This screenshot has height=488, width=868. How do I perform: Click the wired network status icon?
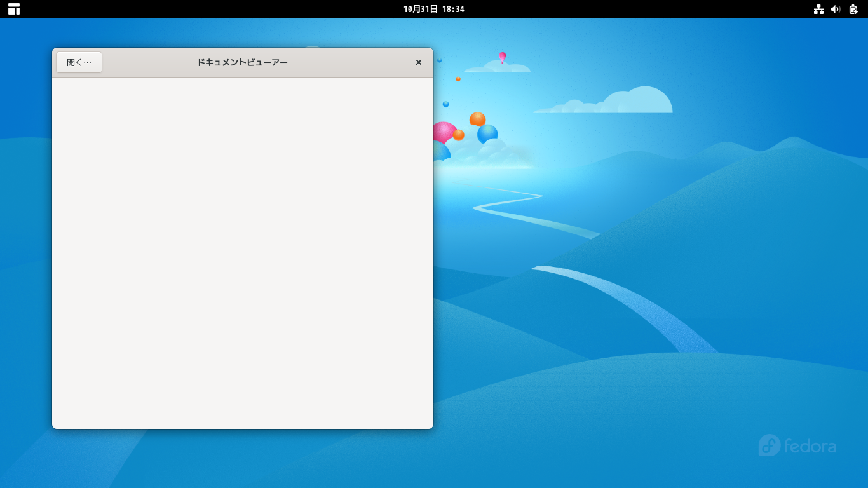[x=818, y=9]
